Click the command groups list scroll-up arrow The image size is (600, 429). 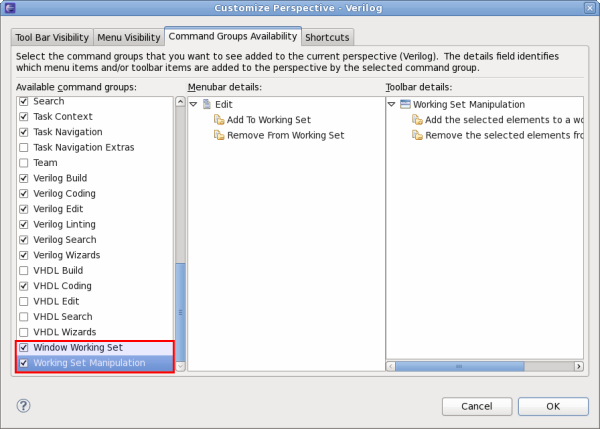coord(180,102)
